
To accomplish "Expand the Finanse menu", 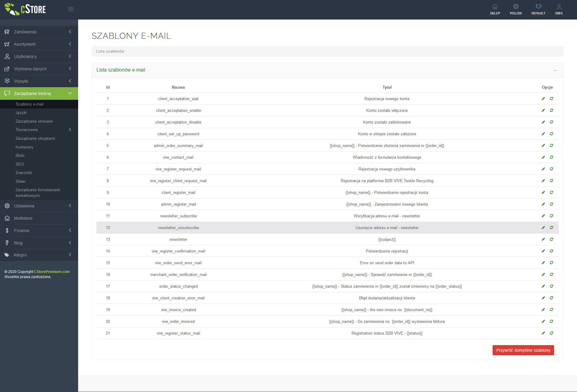I will [x=39, y=231].
